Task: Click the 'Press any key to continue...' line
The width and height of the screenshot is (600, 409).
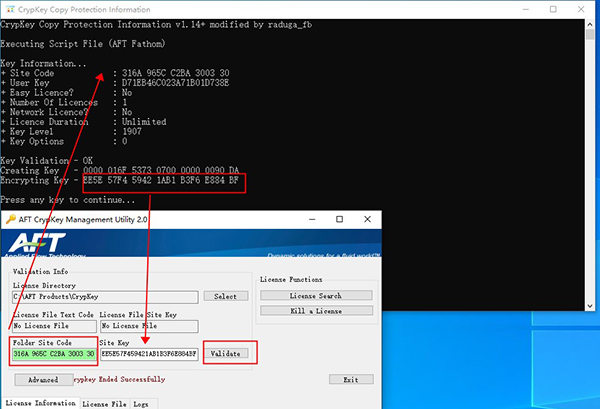Action: pos(68,200)
